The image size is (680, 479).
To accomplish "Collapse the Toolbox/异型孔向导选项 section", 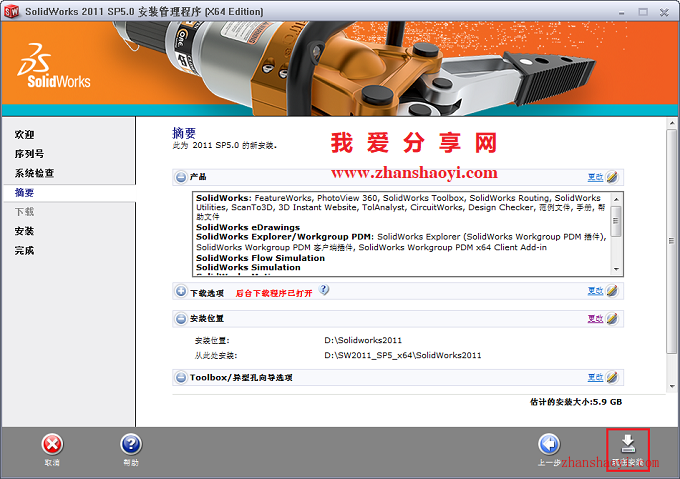I will 181,377.
